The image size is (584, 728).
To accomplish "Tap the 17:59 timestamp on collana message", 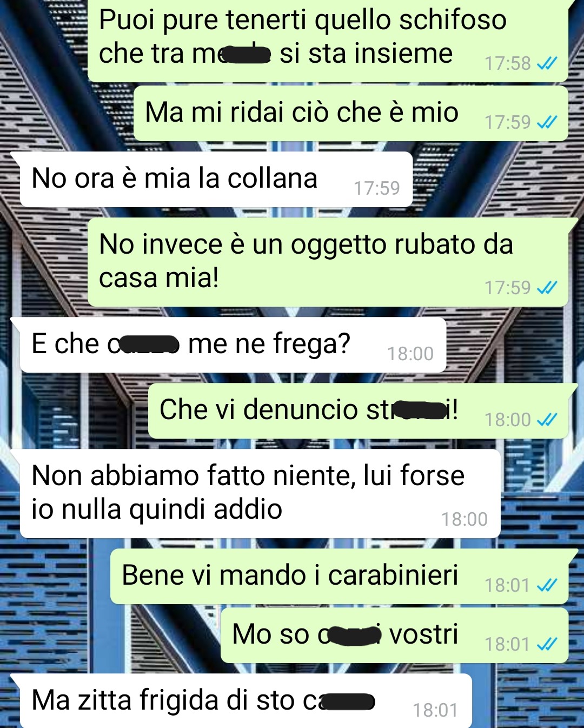I will [x=377, y=188].
